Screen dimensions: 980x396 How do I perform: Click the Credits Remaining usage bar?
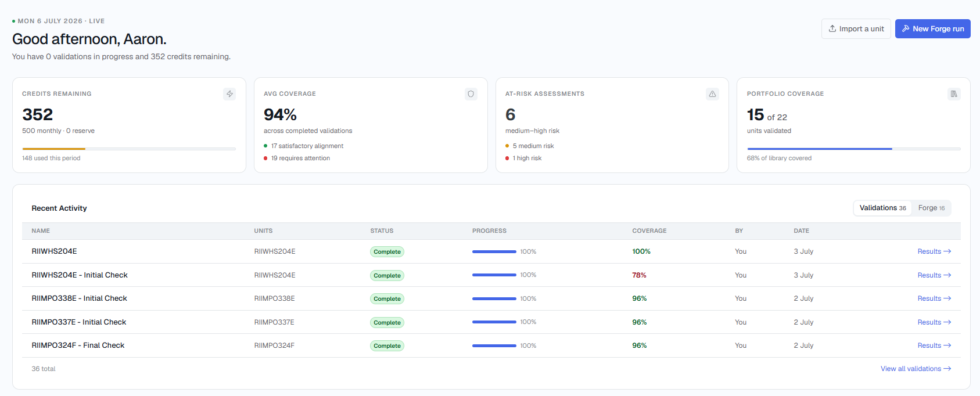(129, 149)
